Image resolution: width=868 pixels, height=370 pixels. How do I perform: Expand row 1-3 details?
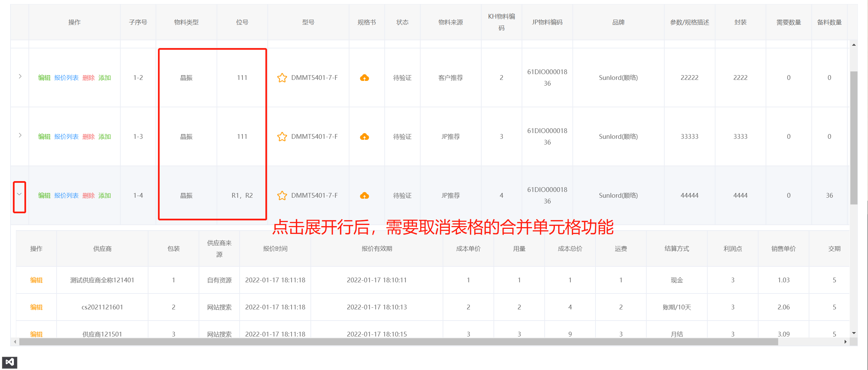click(20, 135)
